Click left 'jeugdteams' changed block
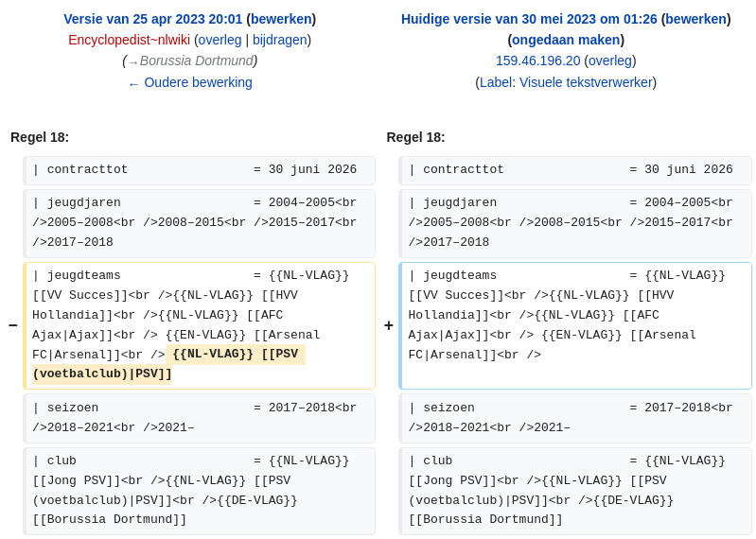 [x=199, y=325]
